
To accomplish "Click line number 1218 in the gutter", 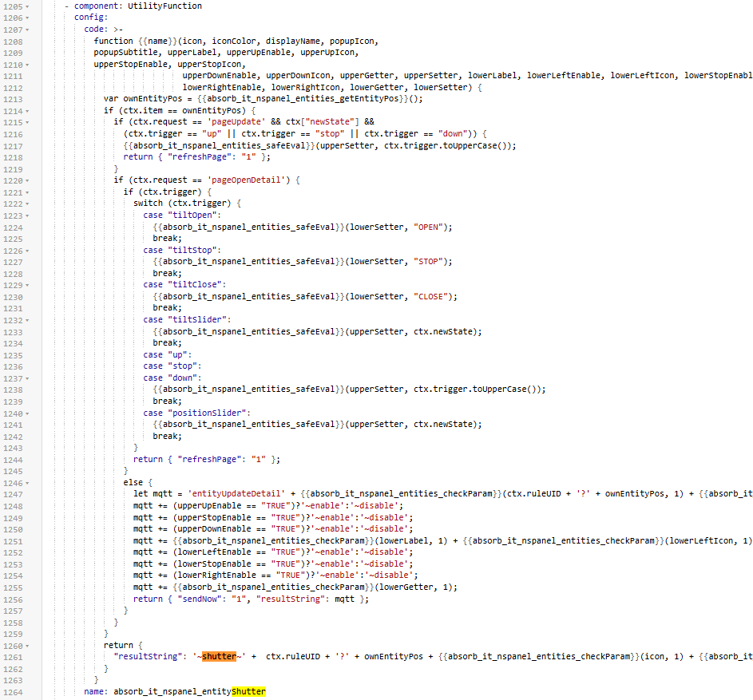I will [x=14, y=157].
